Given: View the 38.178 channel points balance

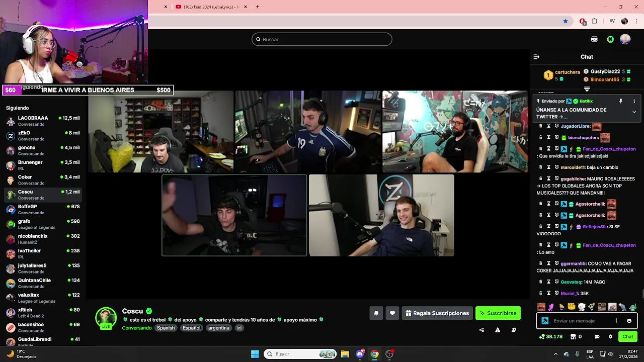Looking at the screenshot, I should point(551,337).
